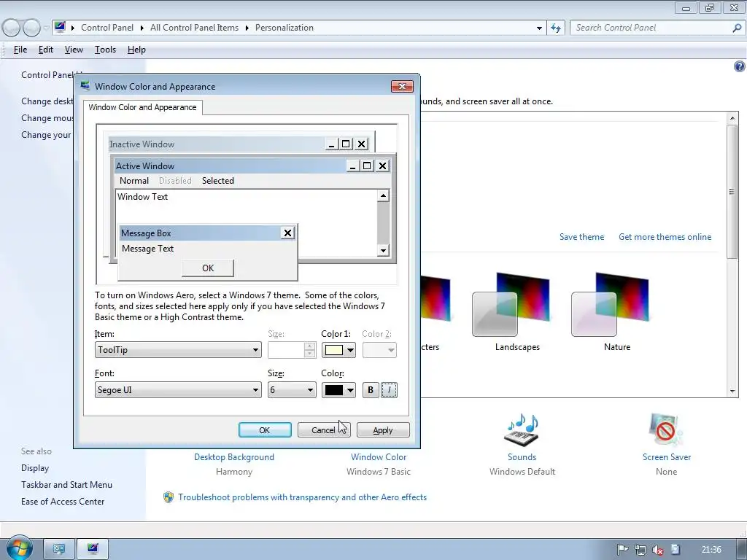This screenshot has height=560, width=747.
Task: Click the muted volume tray icon
Action: click(658, 550)
